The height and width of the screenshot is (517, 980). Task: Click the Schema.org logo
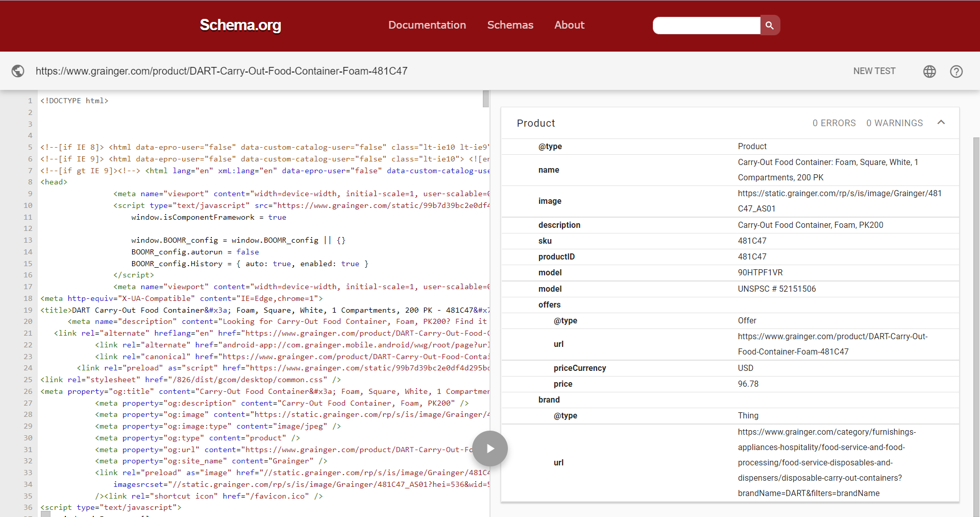click(x=240, y=25)
